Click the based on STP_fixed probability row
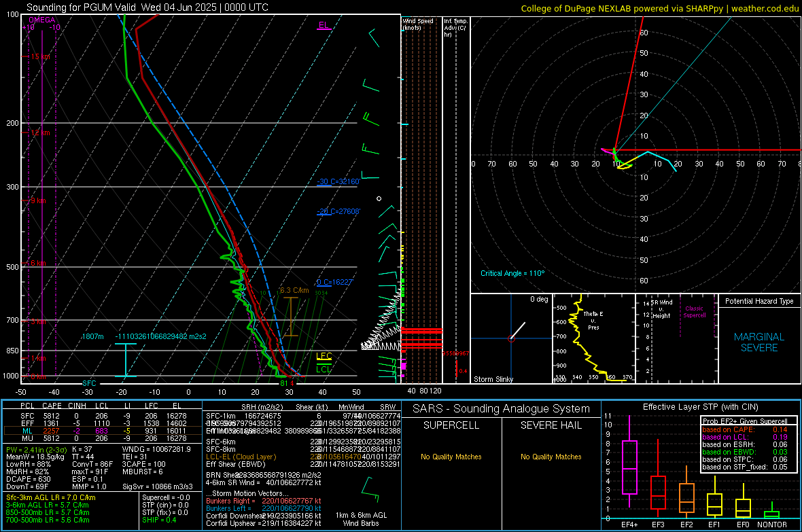The height and width of the screenshot is (532, 802). point(745,467)
